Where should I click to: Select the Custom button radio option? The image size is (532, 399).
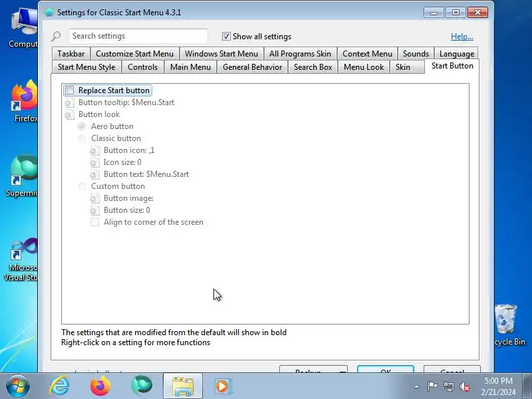[82, 186]
